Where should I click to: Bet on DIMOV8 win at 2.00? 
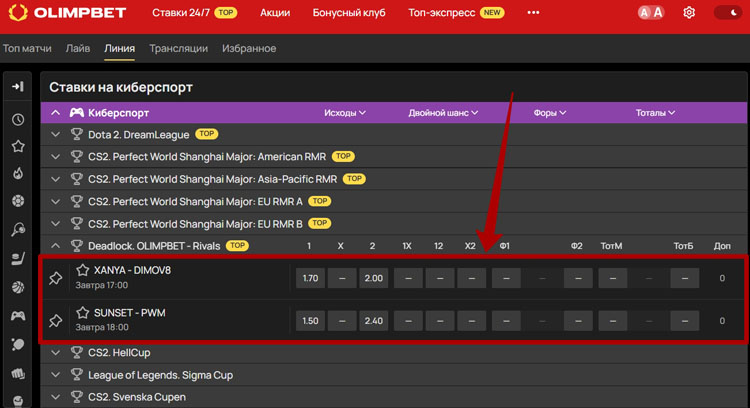point(374,278)
